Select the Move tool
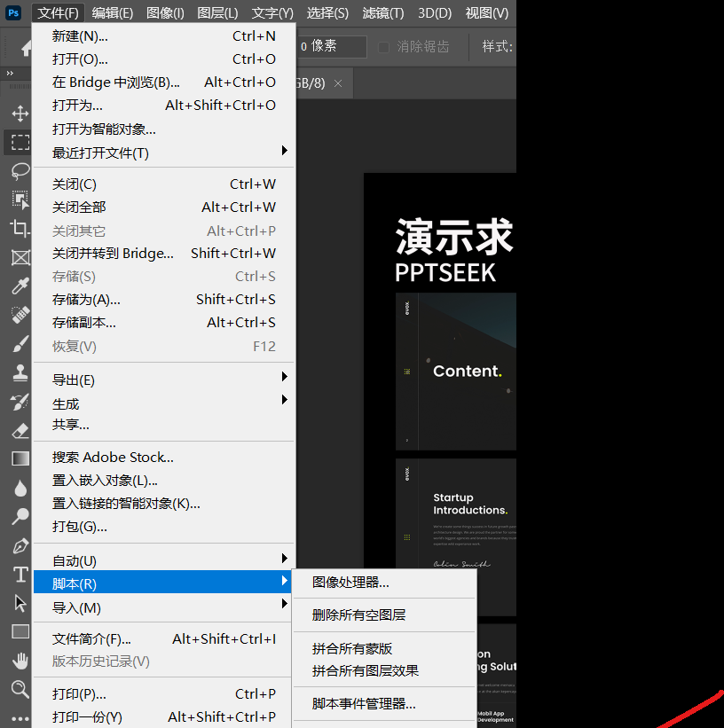Screen dimensions: 724x728 (20, 113)
